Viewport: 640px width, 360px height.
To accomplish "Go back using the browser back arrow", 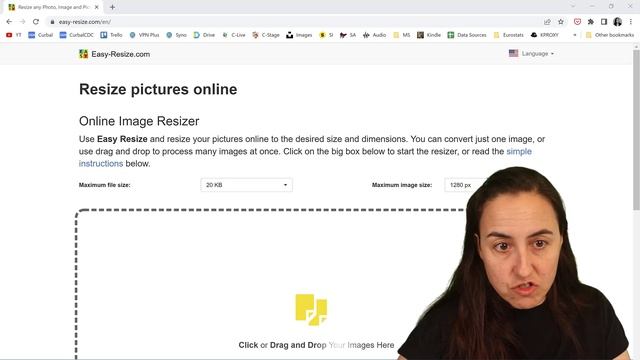I will pos(9,22).
